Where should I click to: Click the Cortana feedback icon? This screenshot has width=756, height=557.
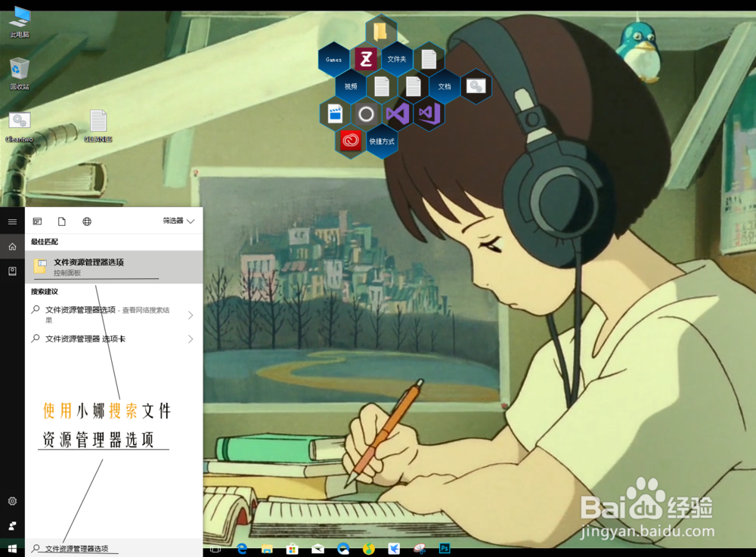pyautogui.click(x=13, y=526)
